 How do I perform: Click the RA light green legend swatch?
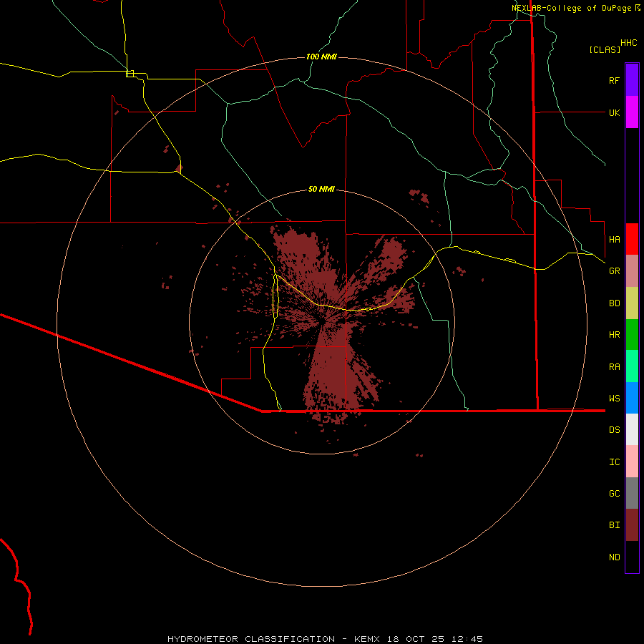632,366
